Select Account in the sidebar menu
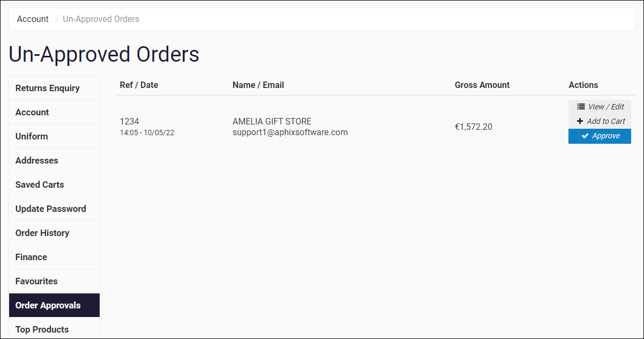Viewport: 644px width, 339px height. click(x=32, y=112)
